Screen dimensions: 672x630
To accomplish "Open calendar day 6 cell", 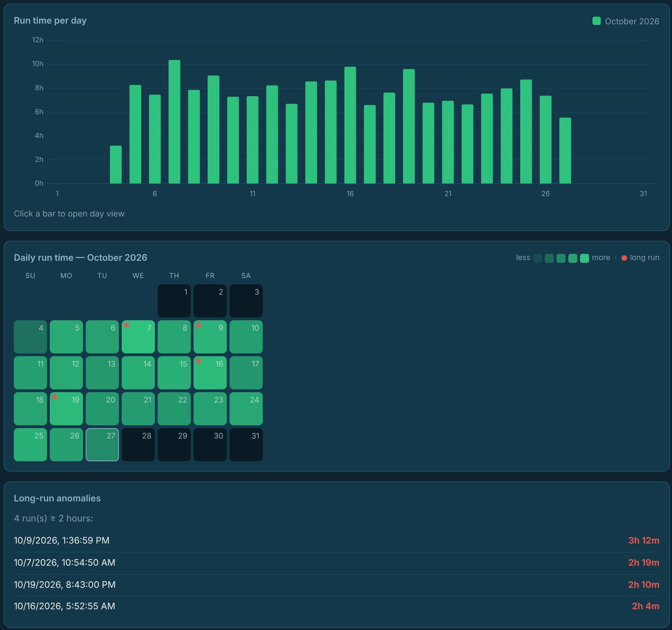I will (102, 337).
